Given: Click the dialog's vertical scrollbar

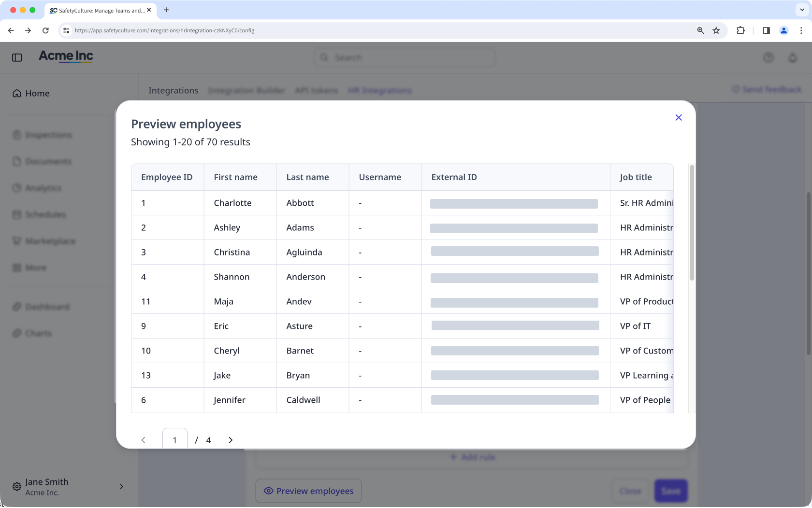Looking at the screenshot, I should point(692,223).
